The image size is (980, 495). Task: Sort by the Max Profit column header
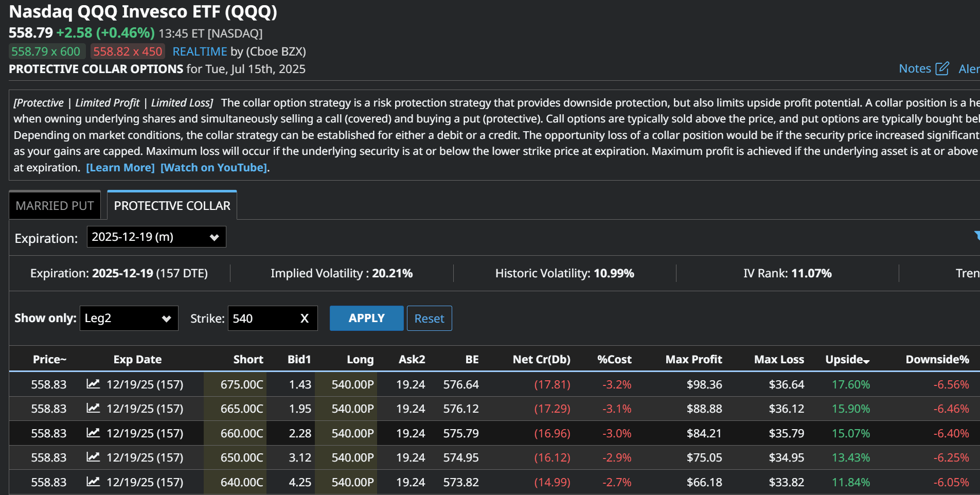click(x=693, y=360)
